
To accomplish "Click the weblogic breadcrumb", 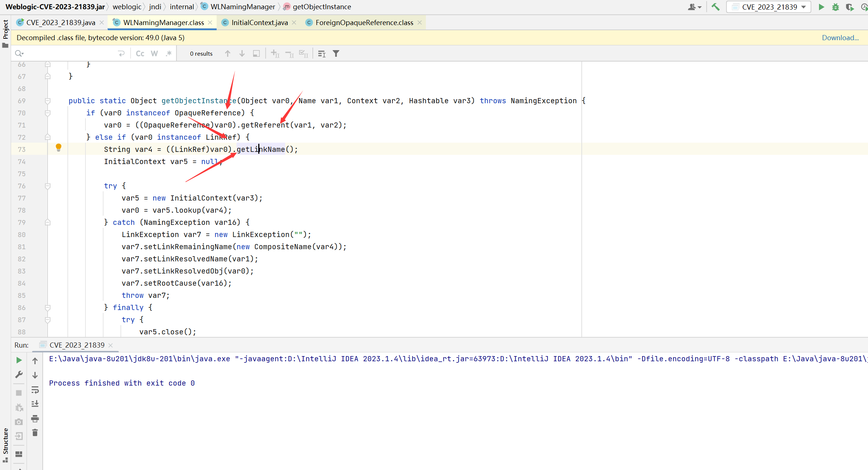I will coord(127,7).
